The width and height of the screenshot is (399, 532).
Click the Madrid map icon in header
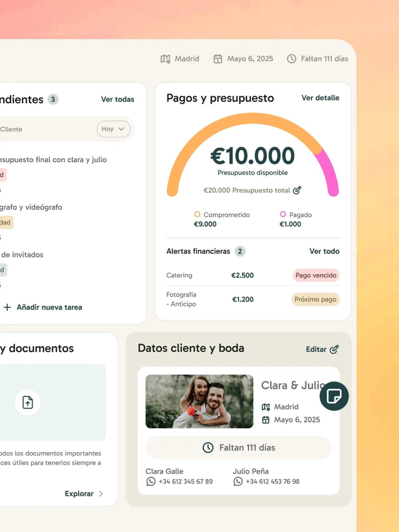pos(165,59)
